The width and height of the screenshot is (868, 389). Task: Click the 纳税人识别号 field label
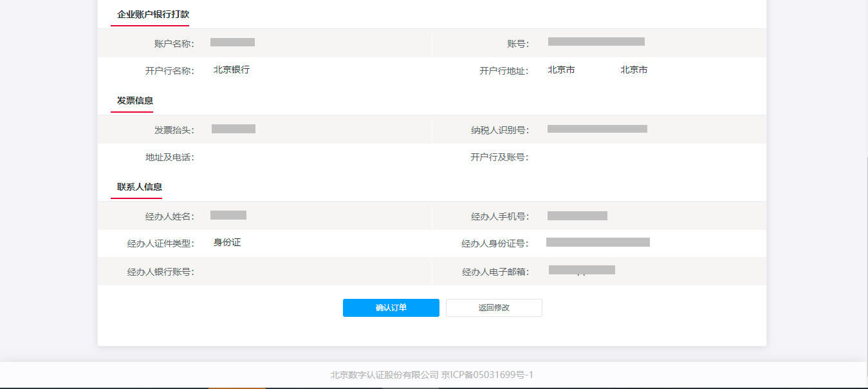[500, 130]
